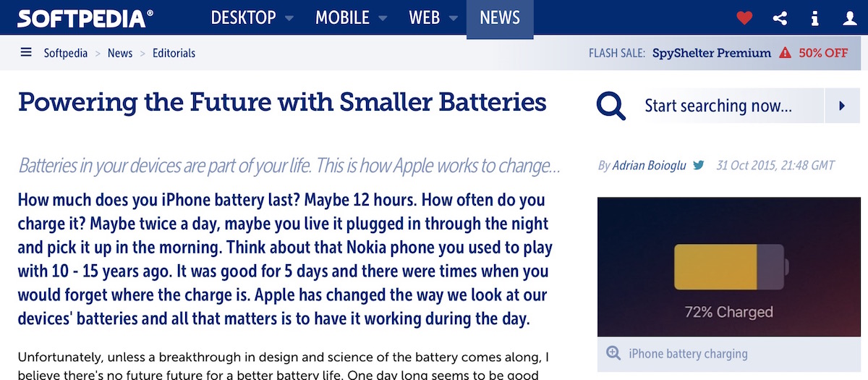The image size is (868, 380).
Task: Expand the WEB dropdown menu
Action: pos(433,18)
